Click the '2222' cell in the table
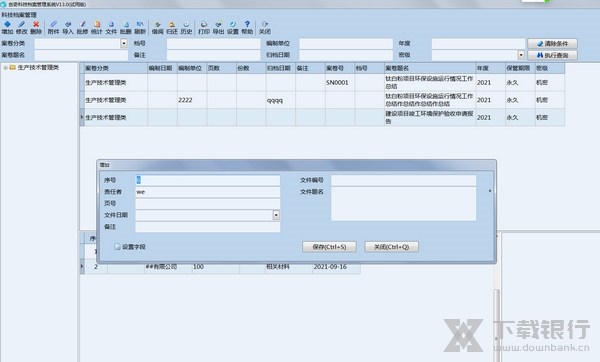The image size is (600, 362). pos(192,100)
